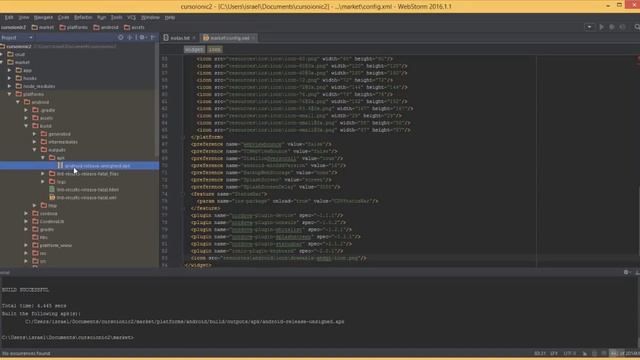Select the cordova folder in tree
The width and height of the screenshot is (640, 360).
(x=49, y=213)
